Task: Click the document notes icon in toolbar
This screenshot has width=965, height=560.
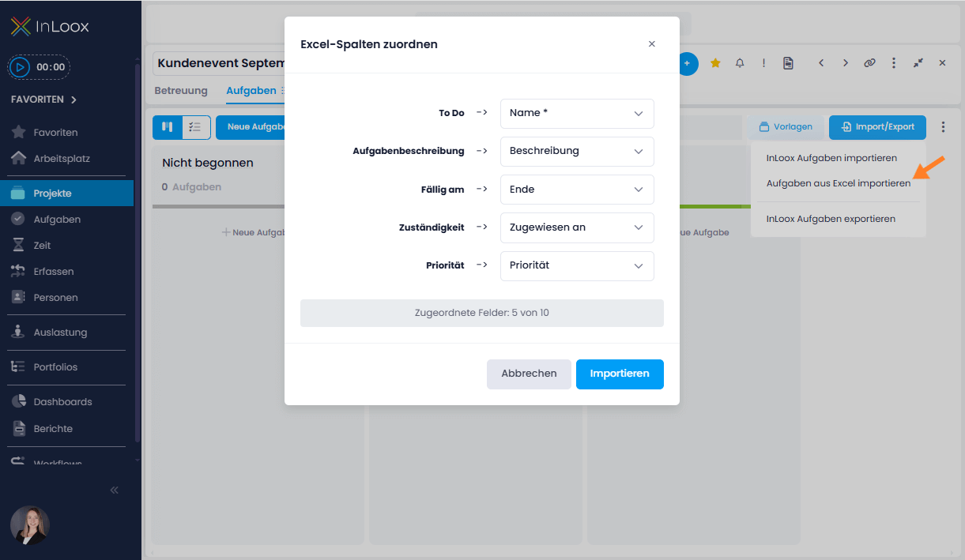Action: point(788,63)
